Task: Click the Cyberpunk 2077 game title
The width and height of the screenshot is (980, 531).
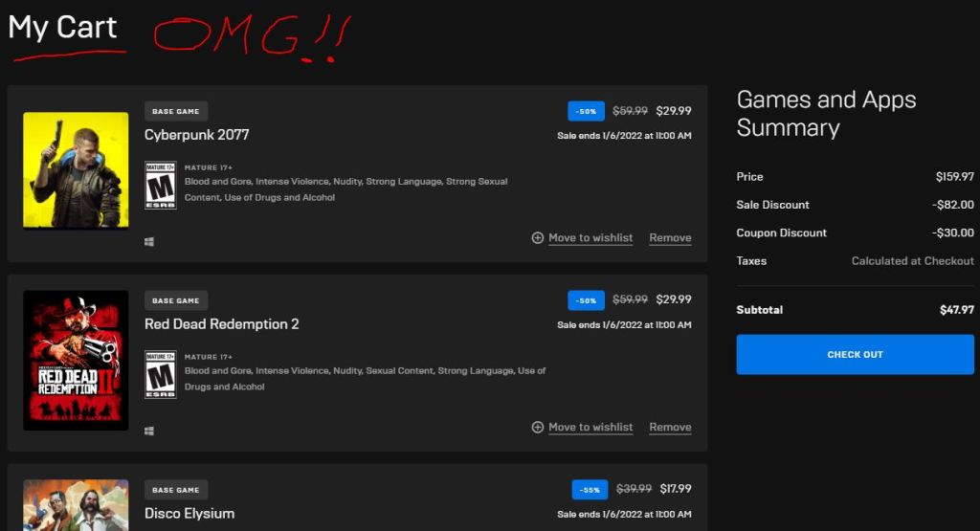Action: pyautogui.click(x=196, y=135)
